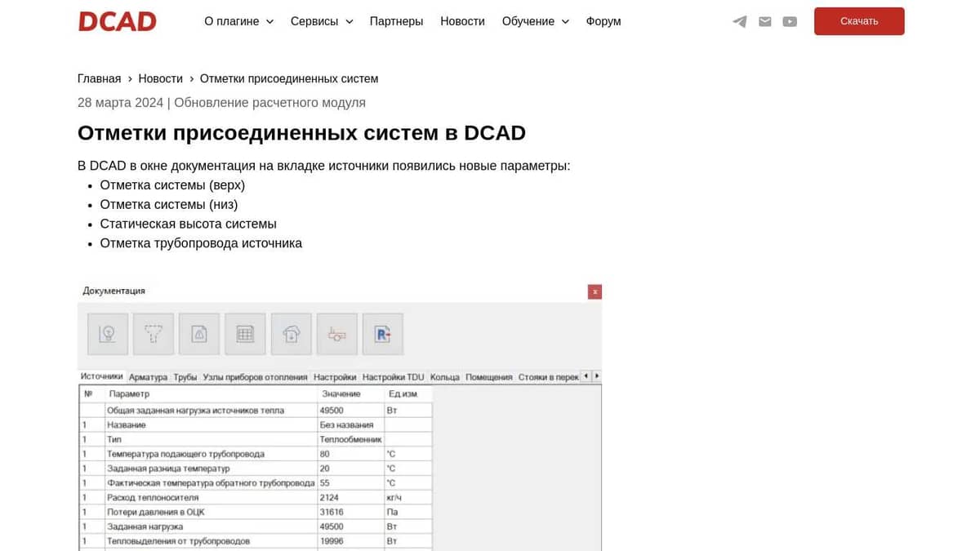
Task: Select the light bulb tool in Документация toolbar
Action: (x=107, y=334)
